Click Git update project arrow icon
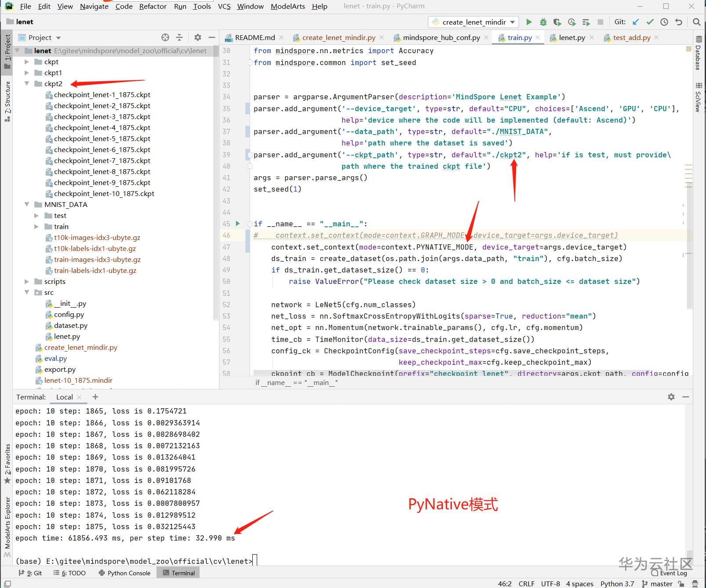Screen dimensions: 706x588 pos(636,22)
